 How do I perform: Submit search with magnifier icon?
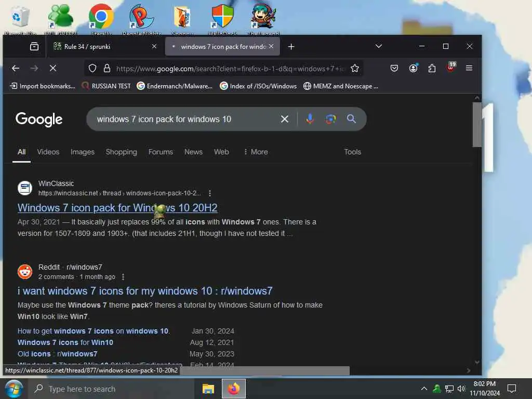(x=351, y=119)
